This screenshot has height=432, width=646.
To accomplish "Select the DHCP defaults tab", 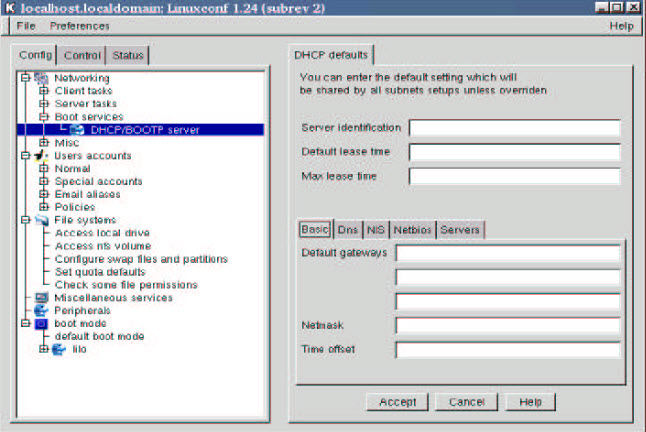I will pyautogui.click(x=331, y=55).
